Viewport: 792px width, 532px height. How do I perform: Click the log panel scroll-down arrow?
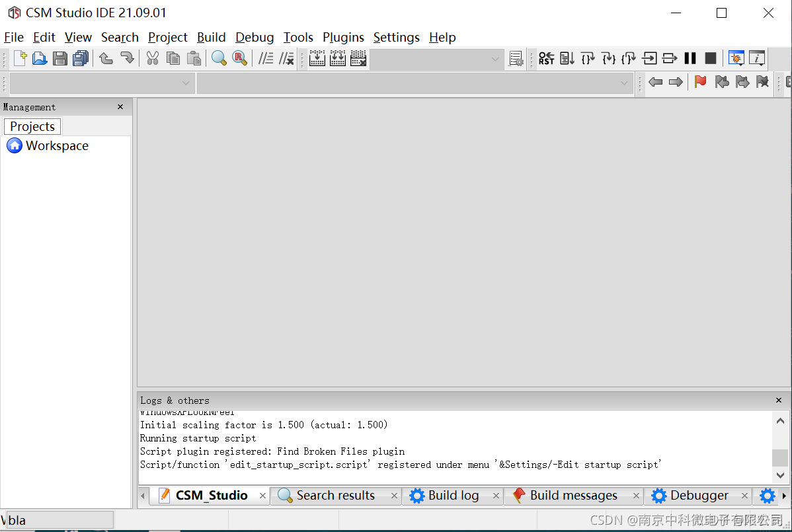(x=780, y=475)
